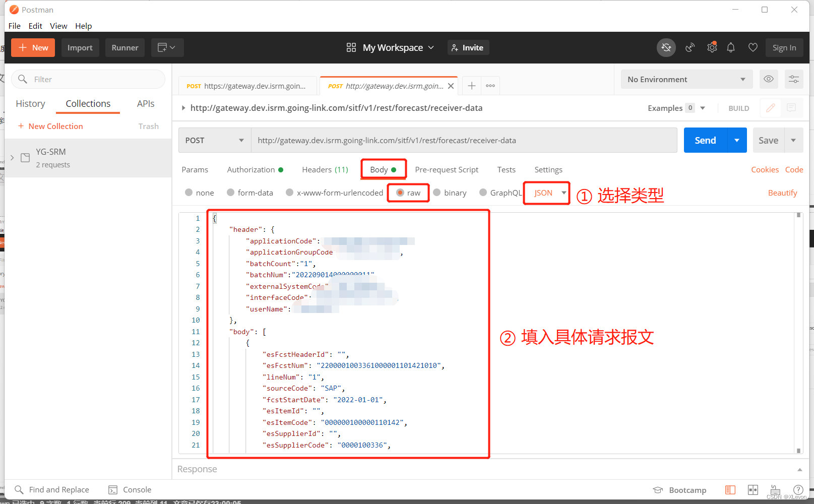
Task: Click the environment quick look eye icon
Action: click(769, 79)
